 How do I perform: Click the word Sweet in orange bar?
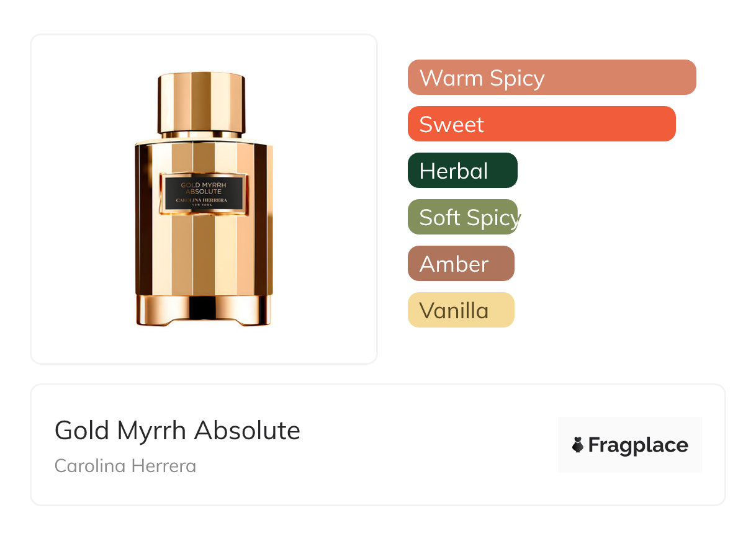[451, 125]
